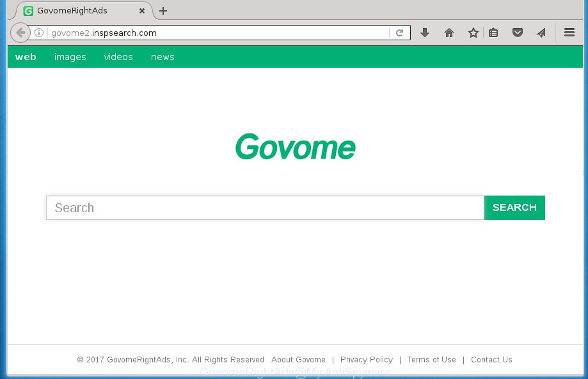Open Terms of Use link
588x379 pixels.
[432, 360]
